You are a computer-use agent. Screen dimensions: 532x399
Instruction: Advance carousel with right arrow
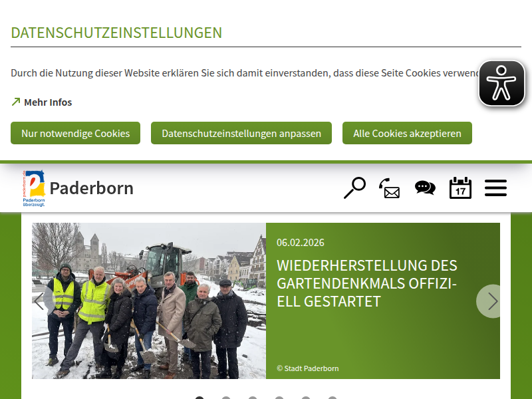pyautogui.click(x=492, y=301)
